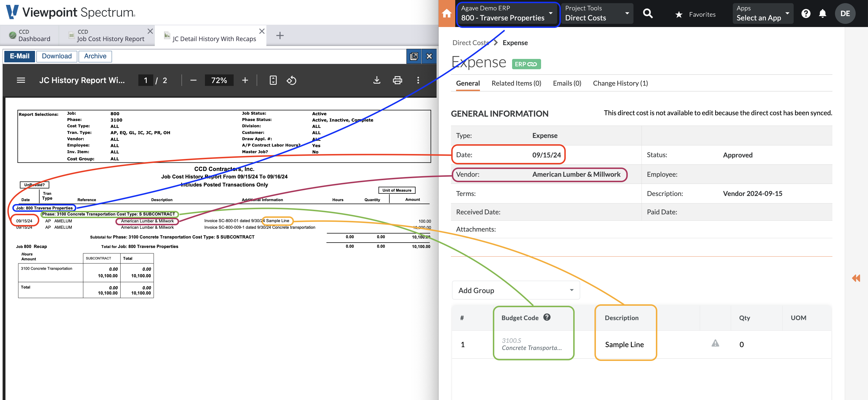The height and width of the screenshot is (400, 868).
Task: Click the Download button
Action: coord(57,56)
